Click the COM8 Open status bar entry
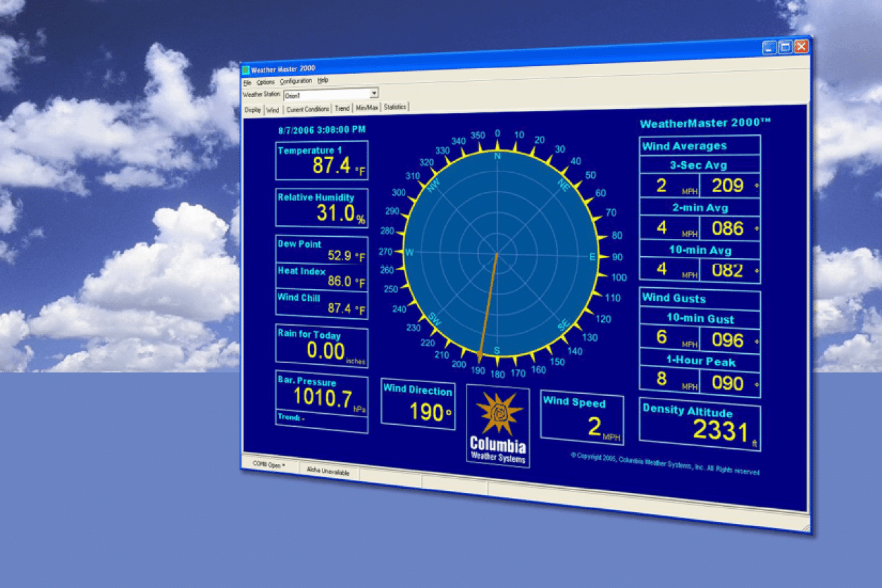882x588 pixels. 269,465
